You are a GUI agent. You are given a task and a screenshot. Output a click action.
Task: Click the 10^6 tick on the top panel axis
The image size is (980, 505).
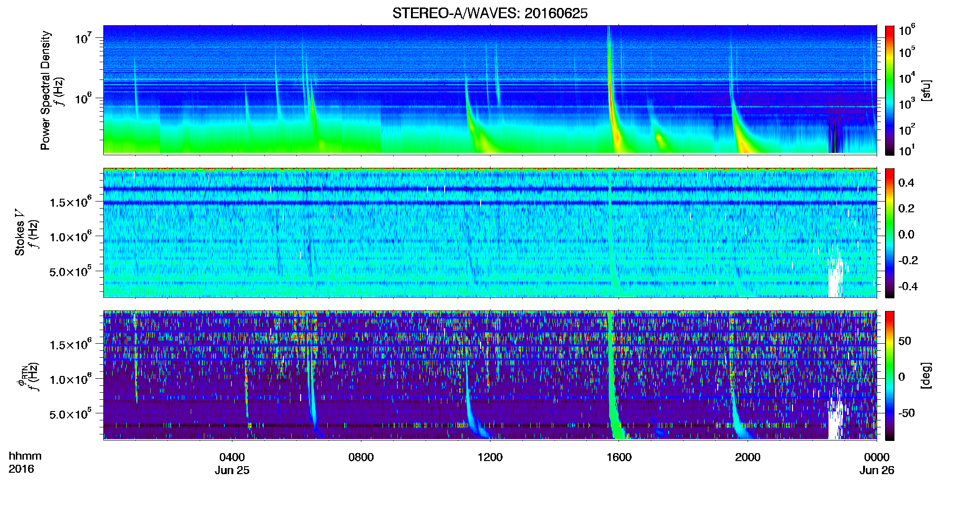pyautogui.click(x=83, y=98)
